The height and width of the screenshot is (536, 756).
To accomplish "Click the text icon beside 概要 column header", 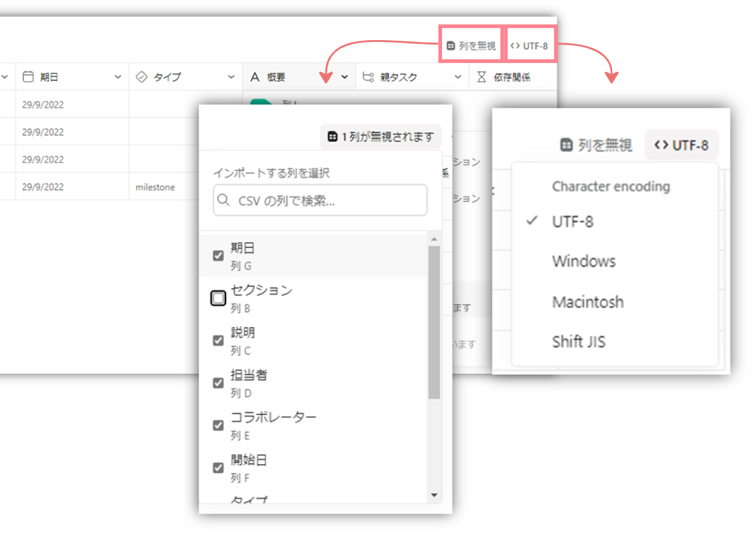I will click(x=255, y=77).
